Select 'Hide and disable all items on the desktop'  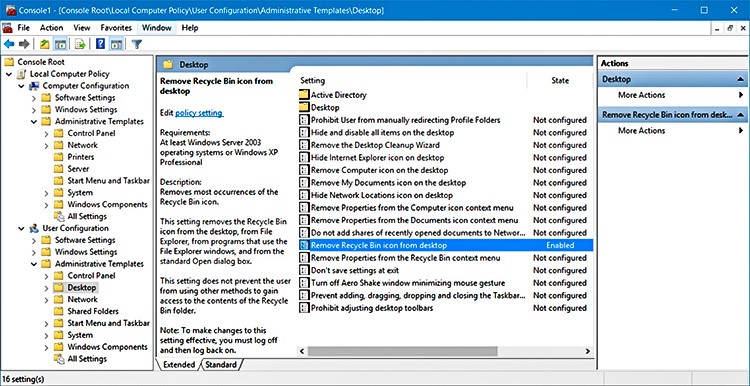[x=382, y=132]
